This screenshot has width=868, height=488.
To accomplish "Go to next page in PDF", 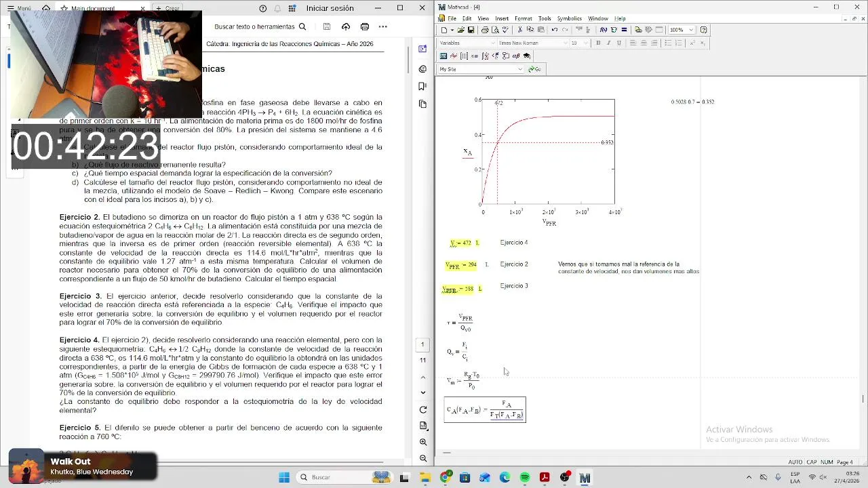I will tap(423, 392).
